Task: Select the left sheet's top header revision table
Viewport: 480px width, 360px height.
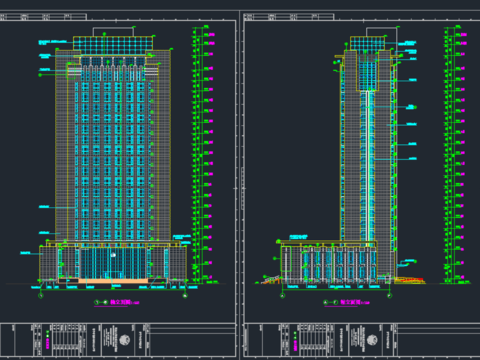Action: point(43,17)
